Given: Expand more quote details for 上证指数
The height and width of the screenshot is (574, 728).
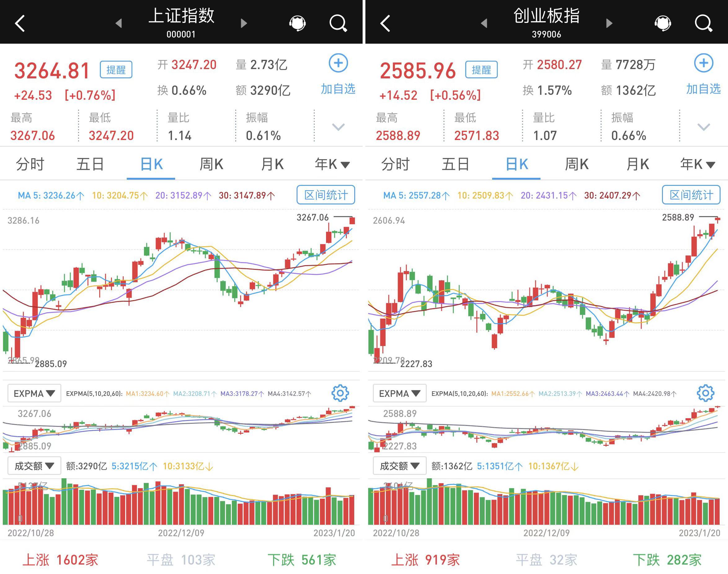Looking at the screenshot, I should 338,127.
